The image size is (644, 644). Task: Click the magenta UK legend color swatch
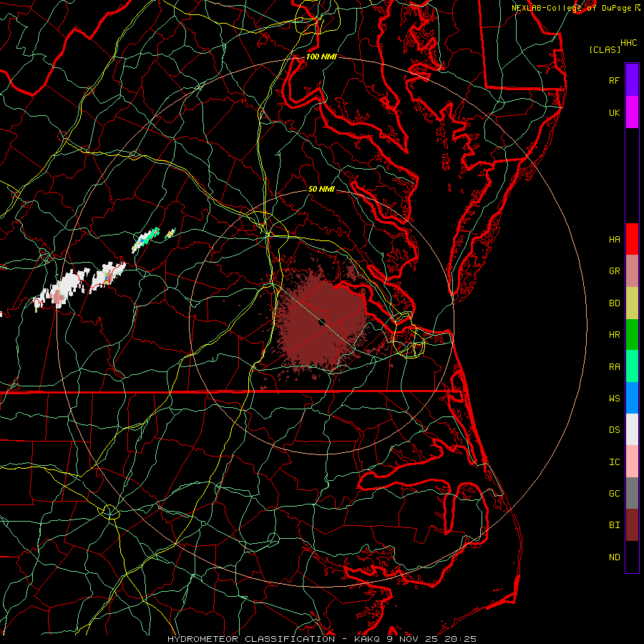[x=632, y=112]
